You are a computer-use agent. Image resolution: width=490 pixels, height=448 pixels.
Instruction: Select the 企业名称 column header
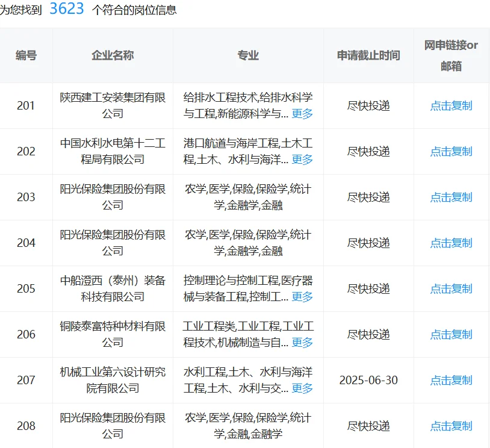click(x=113, y=55)
